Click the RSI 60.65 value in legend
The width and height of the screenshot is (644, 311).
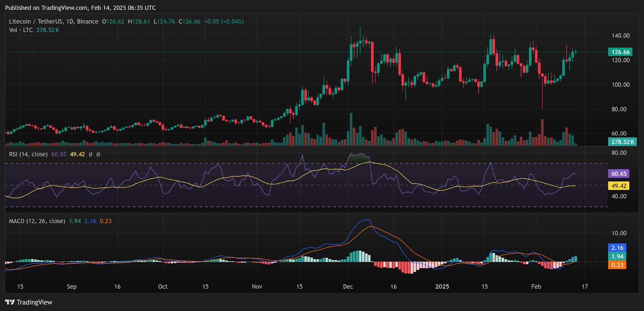tap(59, 154)
